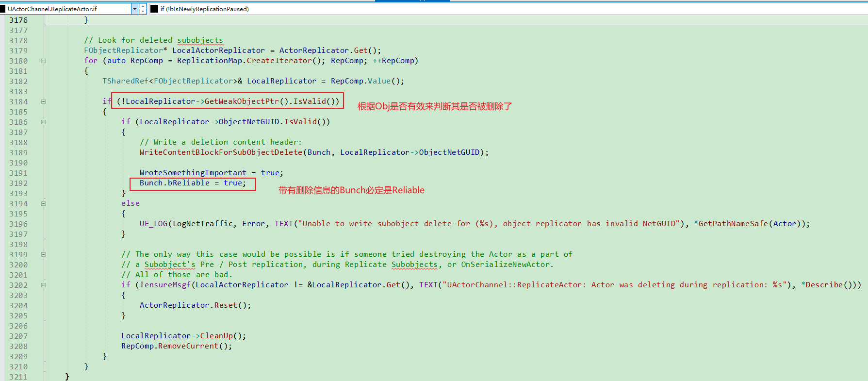
Task: Click LocalReplicator->CleanUp() on line 3207
Action: click(x=181, y=336)
